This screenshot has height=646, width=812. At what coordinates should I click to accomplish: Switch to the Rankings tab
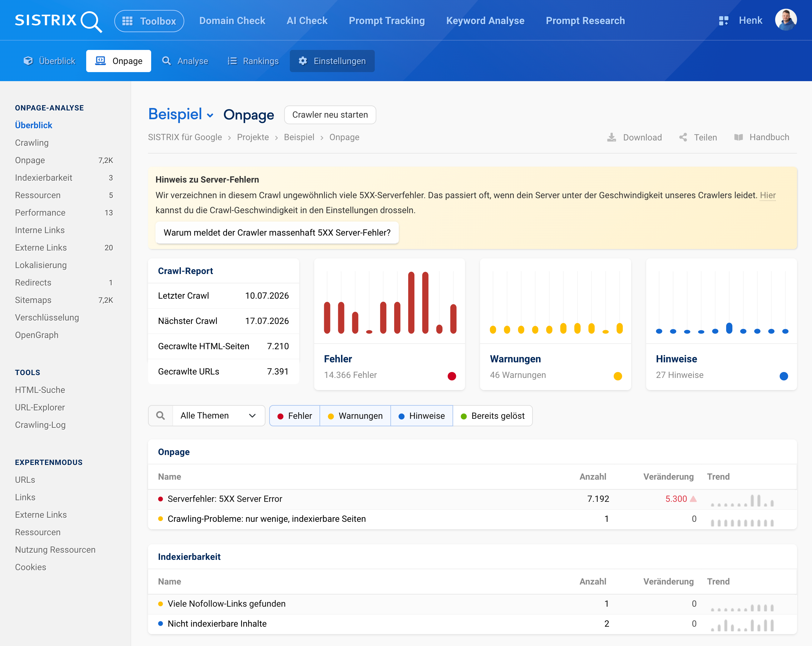tap(253, 61)
